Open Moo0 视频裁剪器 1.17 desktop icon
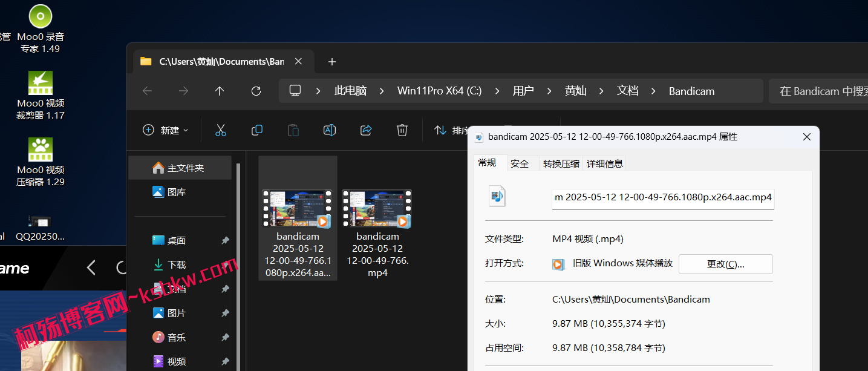Viewport: 868px width, 371px height. pos(41,96)
